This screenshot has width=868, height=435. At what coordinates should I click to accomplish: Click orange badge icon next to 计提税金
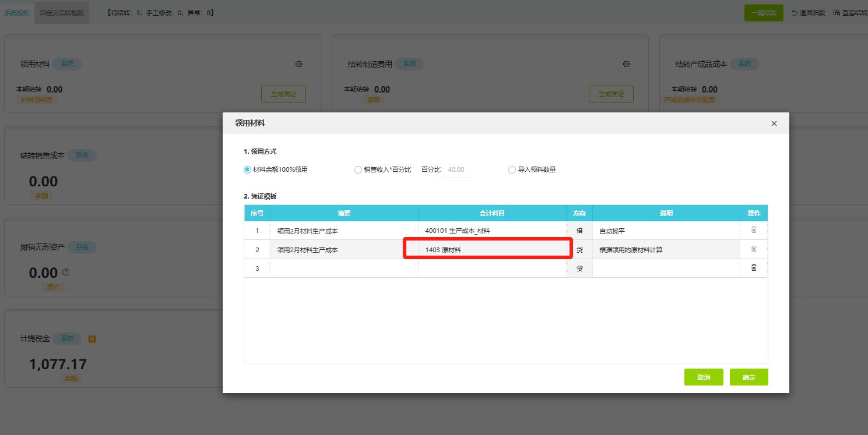click(x=92, y=339)
